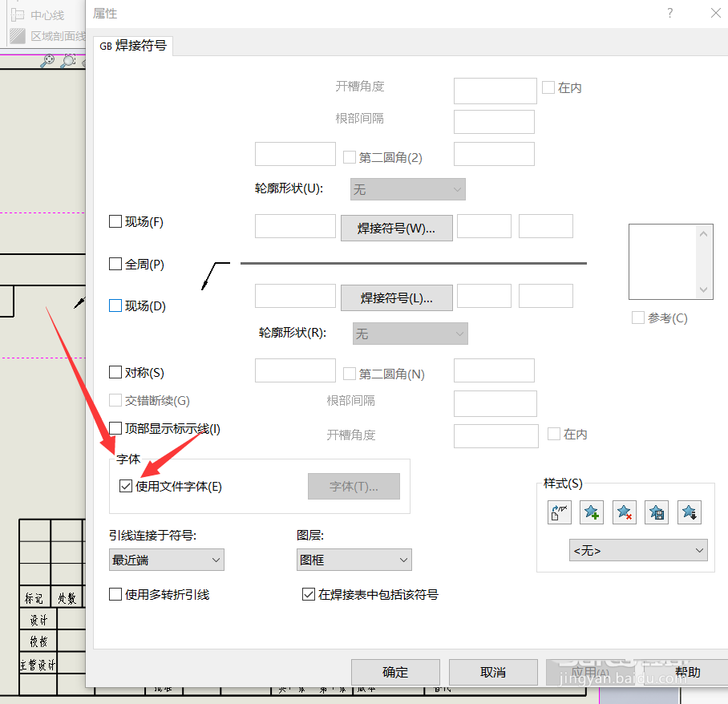The height and width of the screenshot is (704, 728).
Task: Open the 轮廓形状(R) dropdown
Action: click(410, 334)
